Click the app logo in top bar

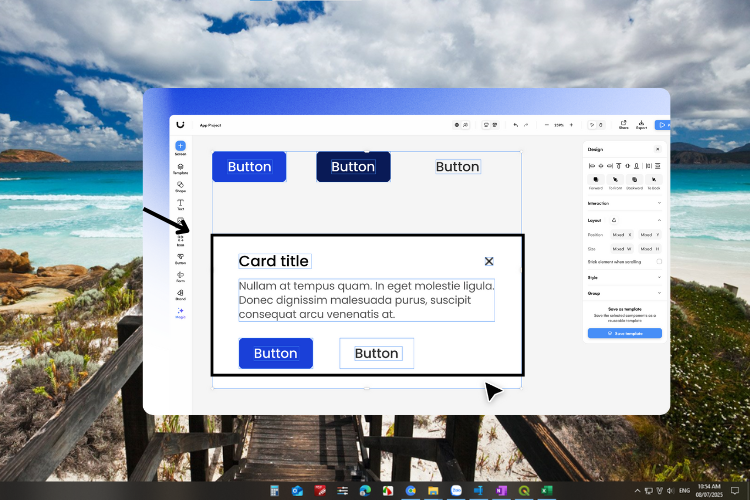[x=180, y=125]
